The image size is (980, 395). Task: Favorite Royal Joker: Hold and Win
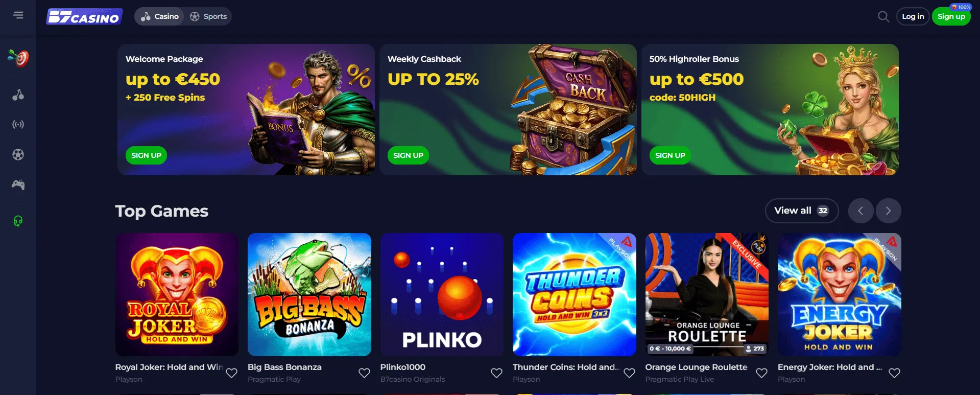231,373
